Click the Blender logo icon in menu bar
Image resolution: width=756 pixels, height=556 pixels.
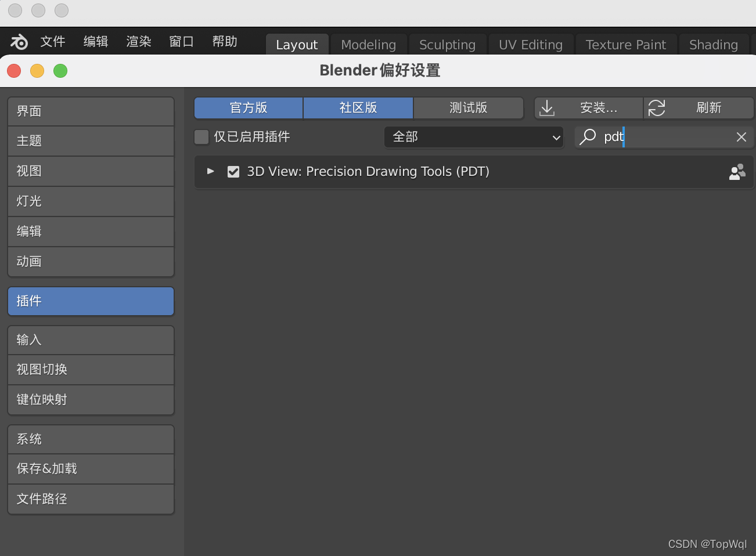click(19, 42)
